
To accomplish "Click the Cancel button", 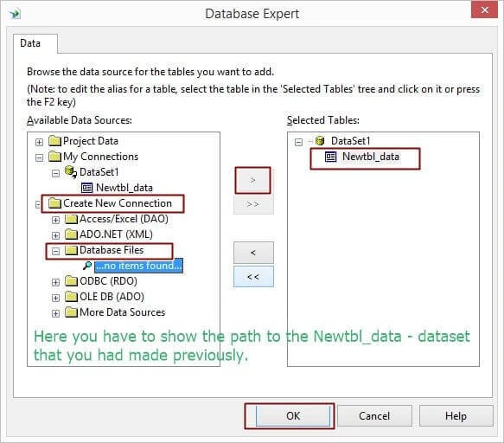I will coord(374,416).
